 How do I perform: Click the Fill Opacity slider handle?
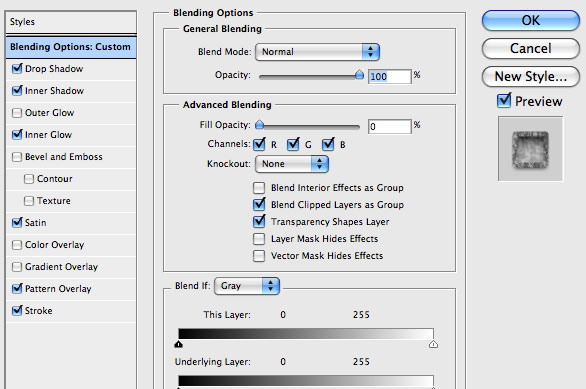[x=259, y=125]
